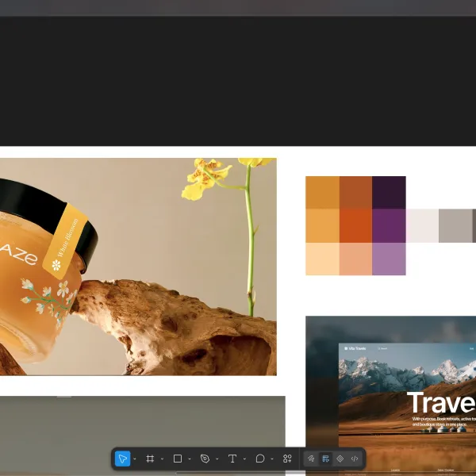Select the off-white neutral swatch
The height and width of the screenshot is (476, 476).
pyautogui.click(x=422, y=226)
